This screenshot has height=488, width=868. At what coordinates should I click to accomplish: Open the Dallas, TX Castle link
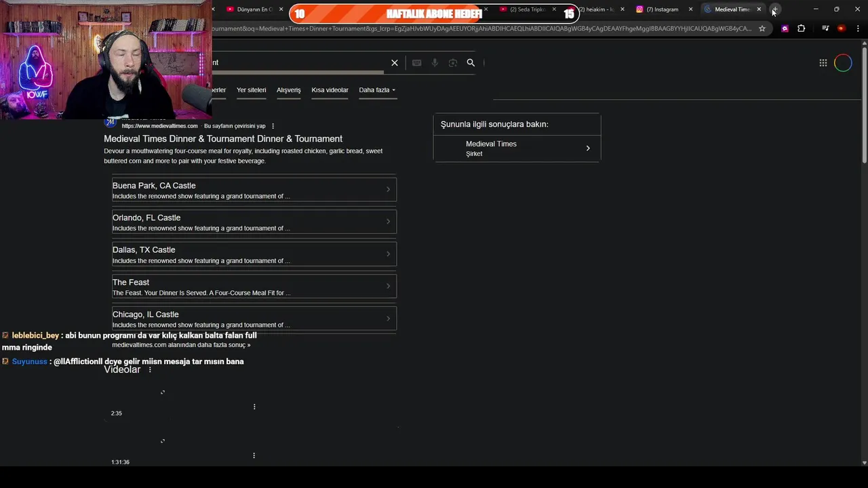pyautogui.click(x=144, y=250)
